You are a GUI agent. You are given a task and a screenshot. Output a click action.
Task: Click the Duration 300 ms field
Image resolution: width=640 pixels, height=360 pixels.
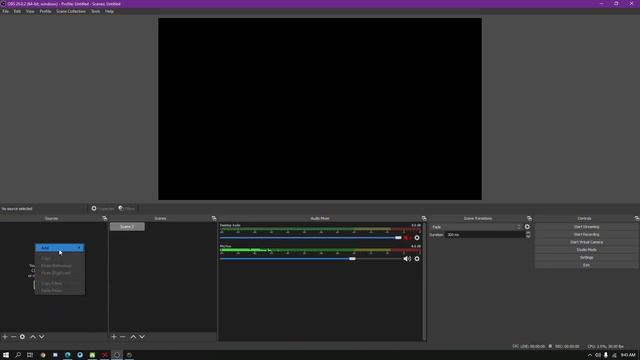pyautogui.click(x=484, y=235)
